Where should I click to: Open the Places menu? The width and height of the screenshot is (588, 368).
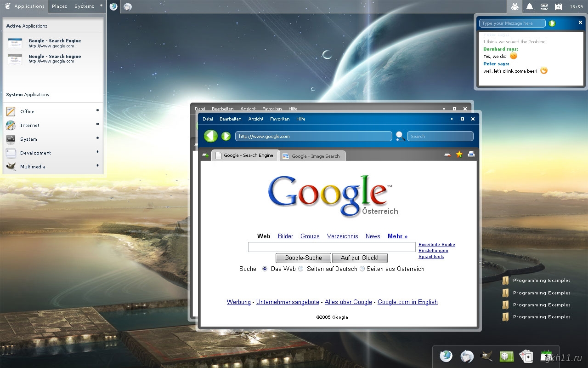pyautogui.click(x=59, y=6)
